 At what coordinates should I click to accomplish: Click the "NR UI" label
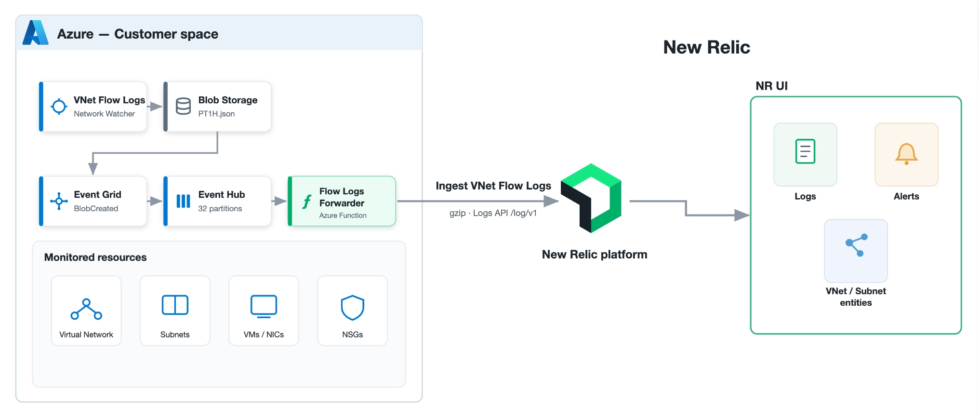771,86
